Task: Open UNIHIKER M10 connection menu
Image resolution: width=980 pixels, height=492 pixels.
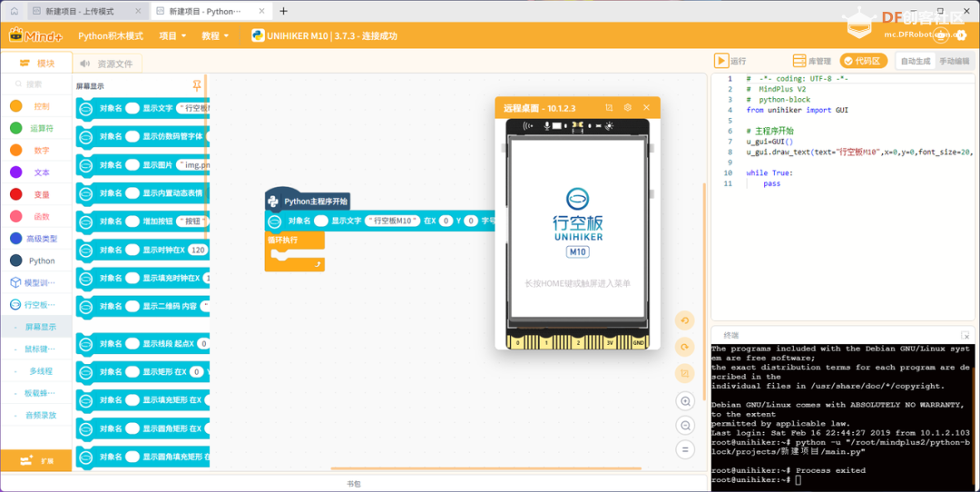Action: click(x=324, y=35)
